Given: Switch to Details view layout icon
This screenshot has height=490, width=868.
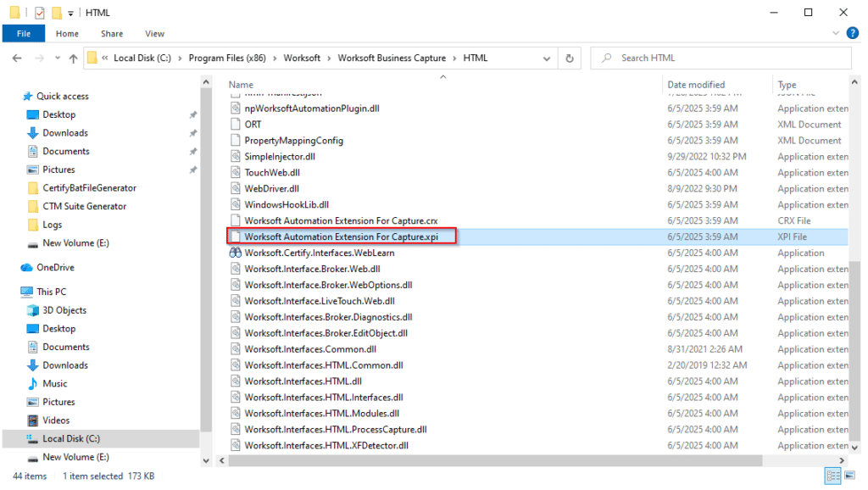Looking at the screenshot, I should [832, 476].
